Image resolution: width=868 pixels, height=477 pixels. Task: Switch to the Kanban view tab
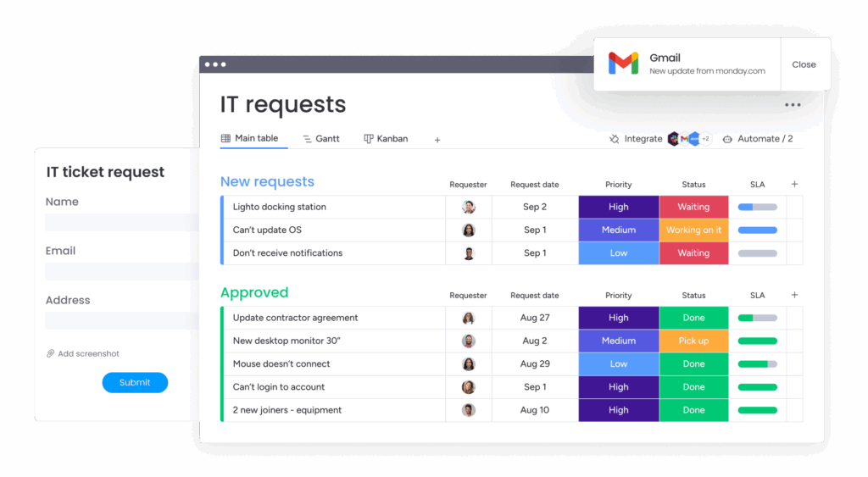(x=386, y=138)
